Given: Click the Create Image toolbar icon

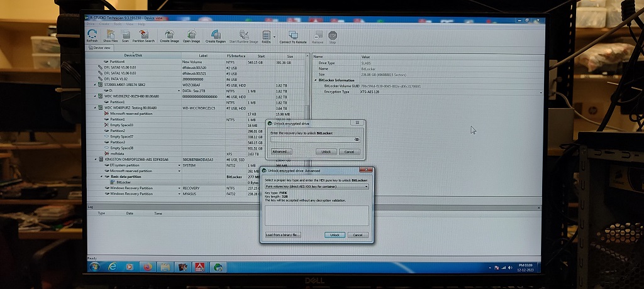Looking at the screenshot, I should [x=169, y=36].
